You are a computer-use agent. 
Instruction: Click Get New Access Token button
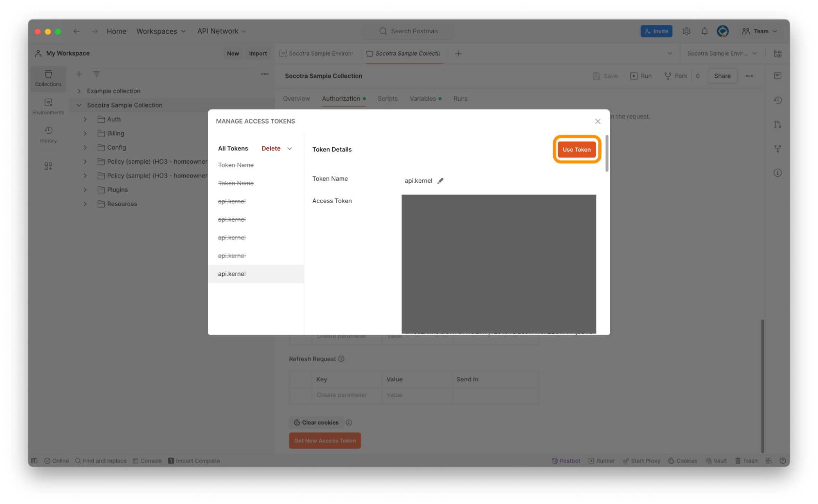(325, 440)
